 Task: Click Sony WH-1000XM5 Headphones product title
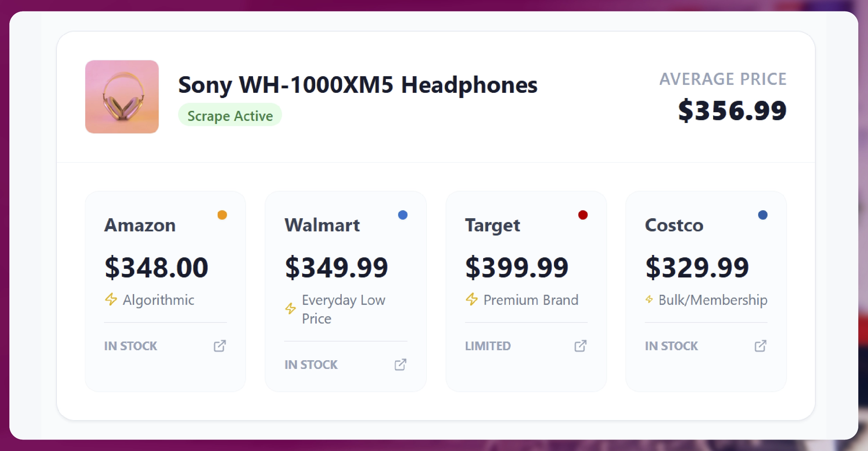tap(358, 85)
